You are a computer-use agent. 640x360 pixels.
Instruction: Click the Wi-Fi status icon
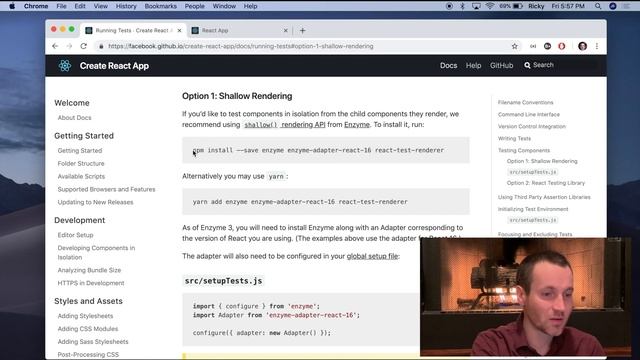490,6
